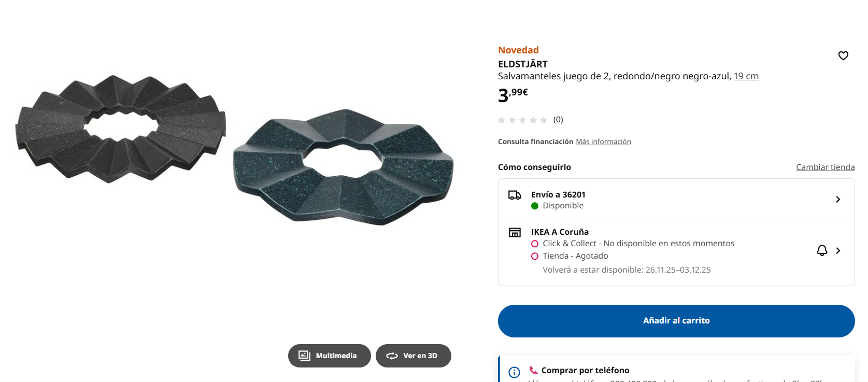Click the blue information circle icon
The height and width of the screenshot is (382, 868).
514,372
